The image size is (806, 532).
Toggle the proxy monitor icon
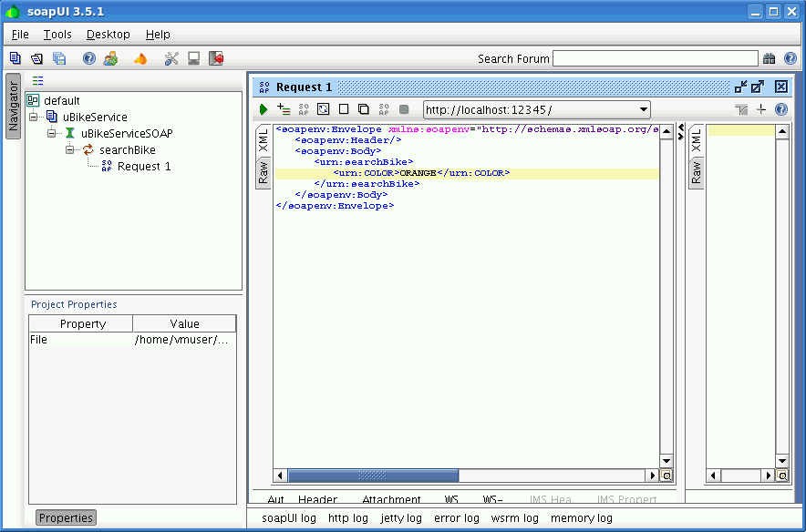pyautogui.click(x=193, y=58)
